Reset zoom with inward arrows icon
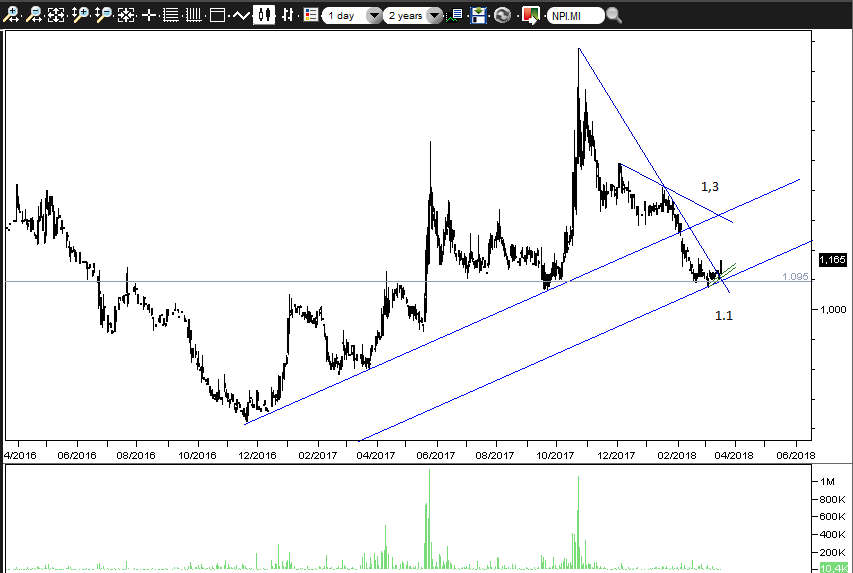The width and height of the screenshot is (853, 573). click(x=126, y=15)
